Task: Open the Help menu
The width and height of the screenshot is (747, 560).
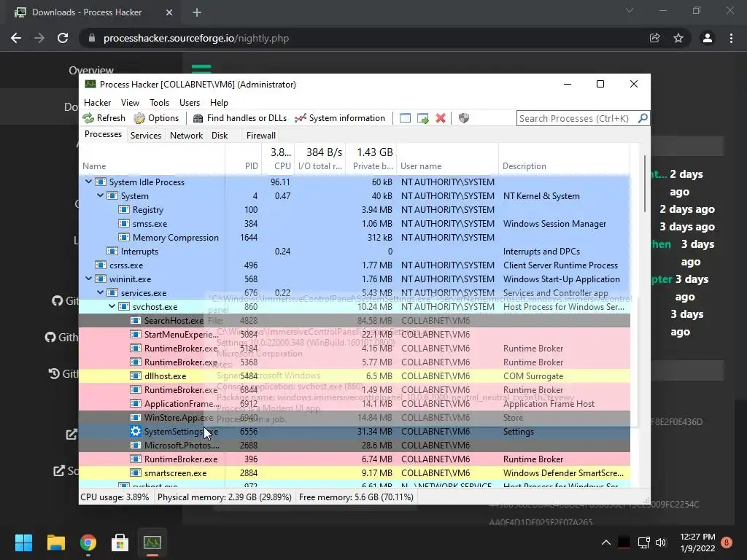Action: point(219,102)
